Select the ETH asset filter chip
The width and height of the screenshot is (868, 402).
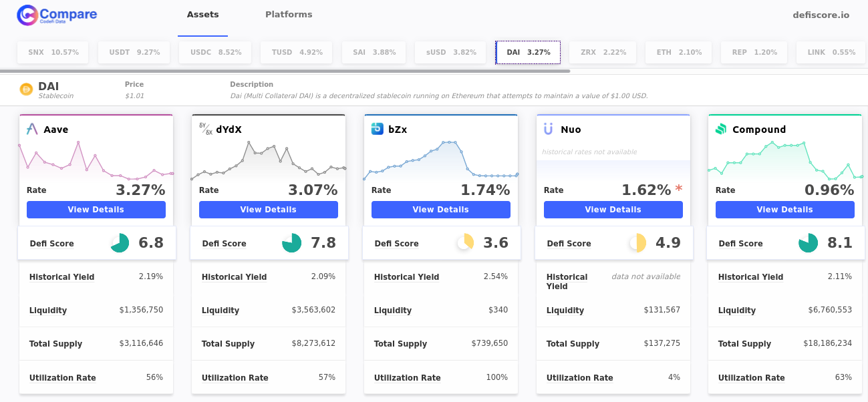[x=678, y=51]
